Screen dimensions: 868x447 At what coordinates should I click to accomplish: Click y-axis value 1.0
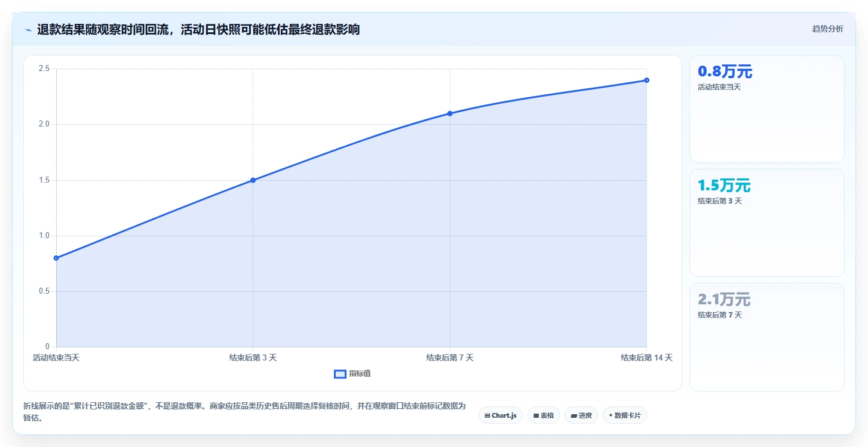click(44, 236)
